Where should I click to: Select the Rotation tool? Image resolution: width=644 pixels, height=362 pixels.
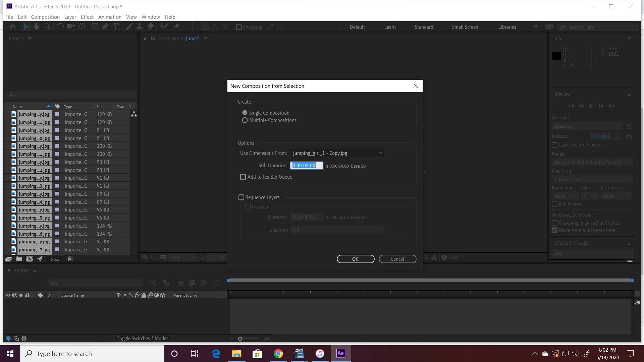60,26
